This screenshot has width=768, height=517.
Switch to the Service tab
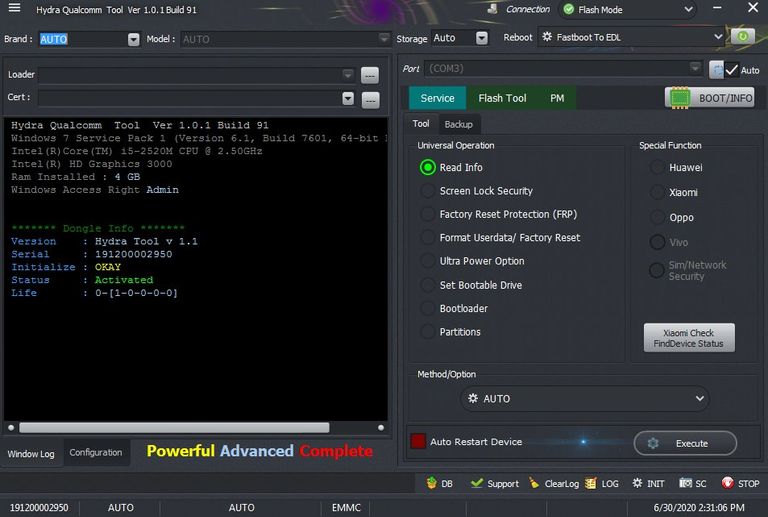point(437,98)
